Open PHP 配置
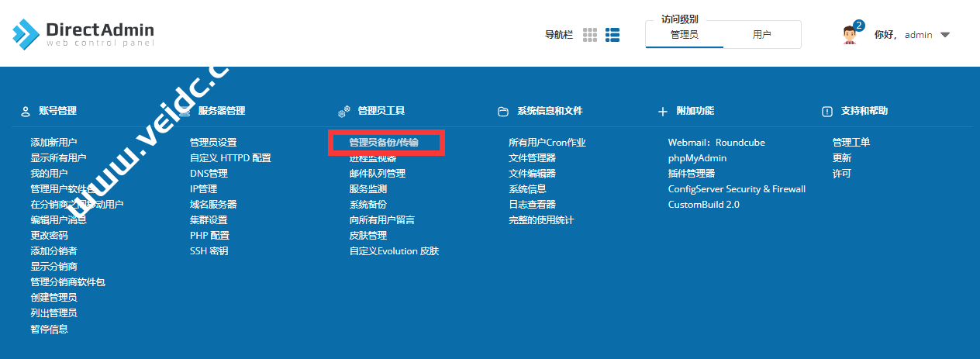This screenshot has height=359, width=980. coord(209,236)
